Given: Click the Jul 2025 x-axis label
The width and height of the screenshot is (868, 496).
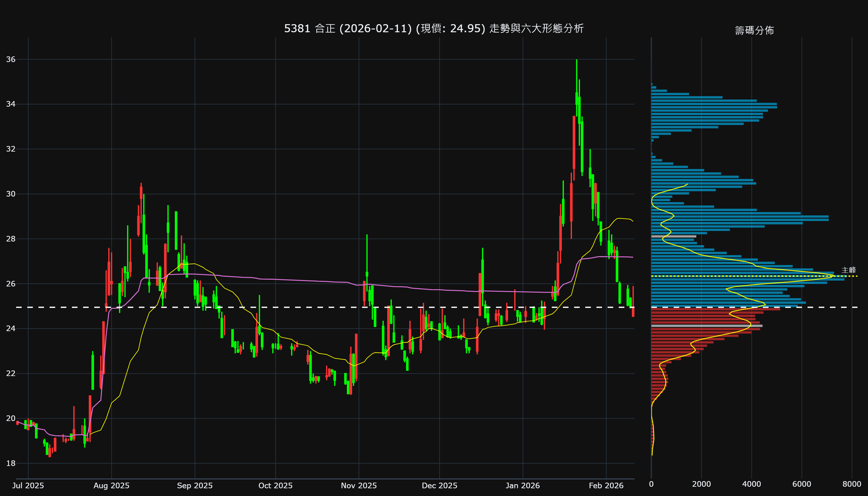Looking at the screenshot, I should click(x=28, y=485).
